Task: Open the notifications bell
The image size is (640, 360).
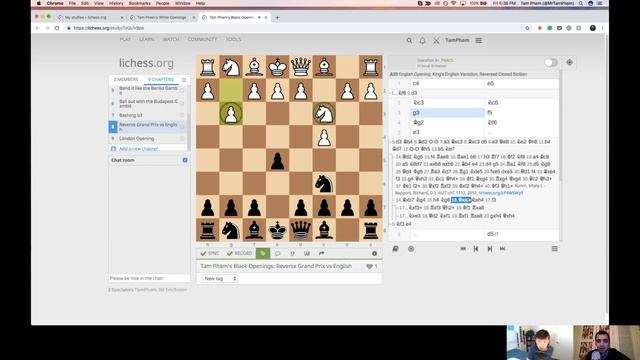Action: [422, 40]
